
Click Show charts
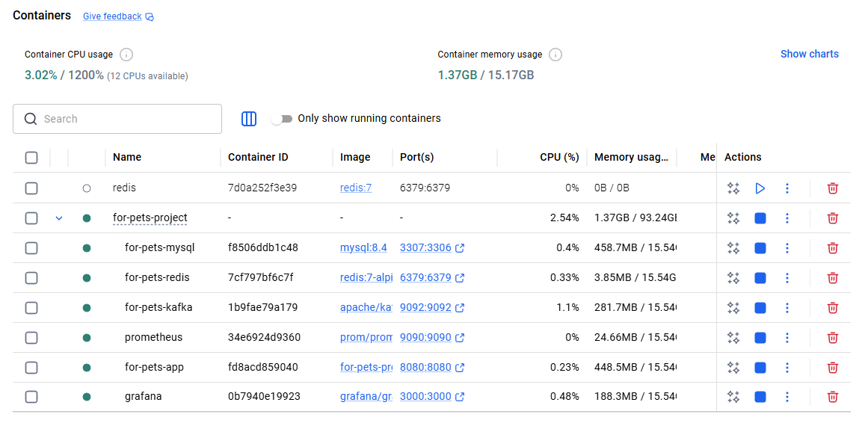[x=810, y=55]
